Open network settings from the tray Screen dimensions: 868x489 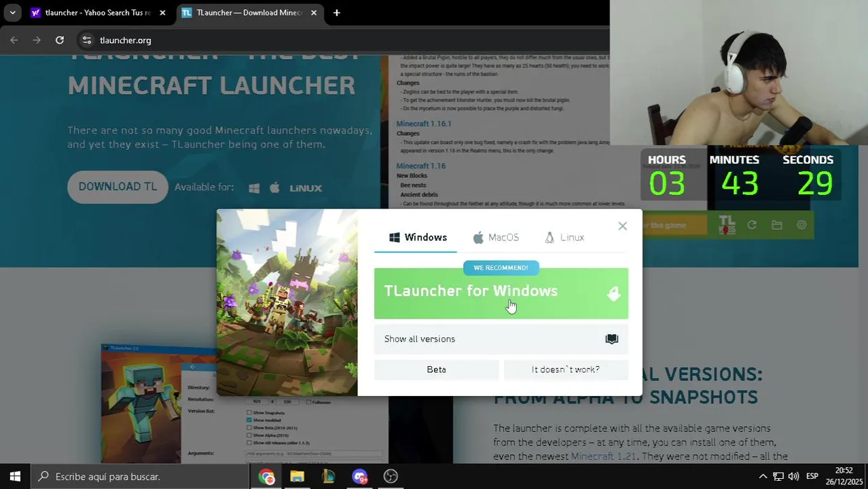[x=778, y=477]
